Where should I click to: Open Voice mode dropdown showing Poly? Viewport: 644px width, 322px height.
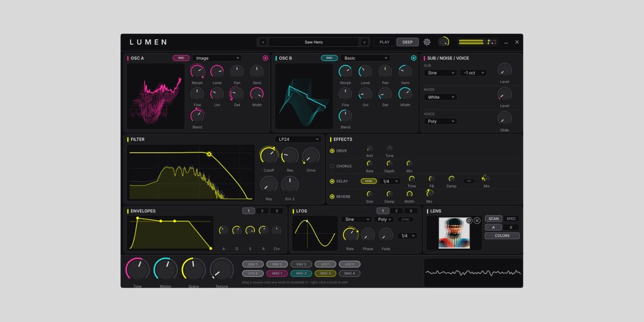[440, 121]
